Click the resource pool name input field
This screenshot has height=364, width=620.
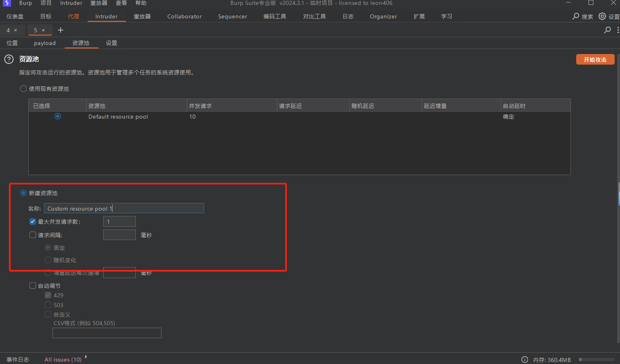pos(124,209)
